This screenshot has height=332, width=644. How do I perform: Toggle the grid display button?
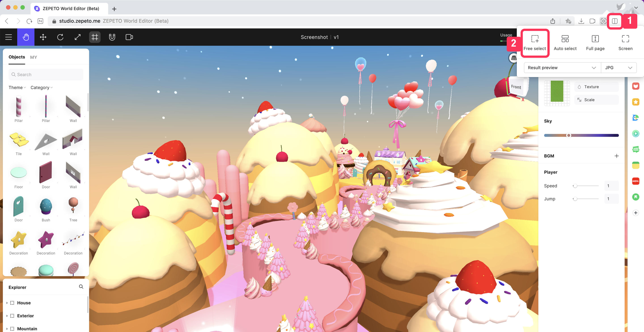tap(95, 37)
